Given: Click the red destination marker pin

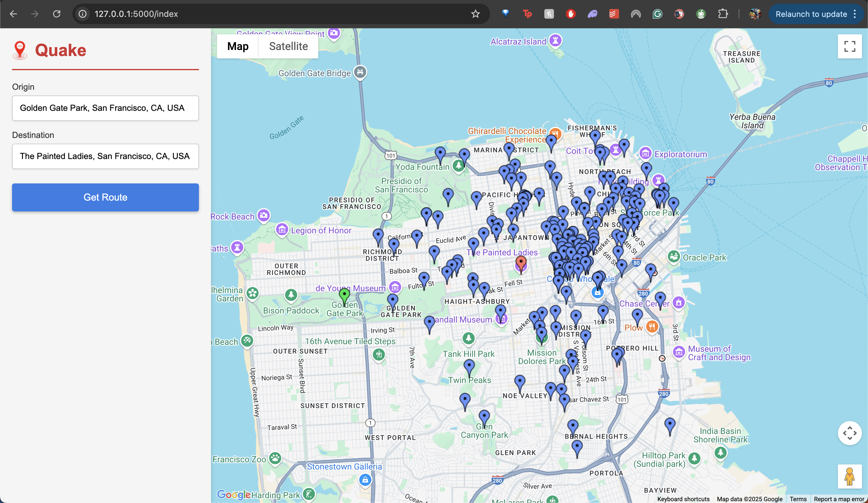Looking at the screenshot, I should click(x=521, y=263).
